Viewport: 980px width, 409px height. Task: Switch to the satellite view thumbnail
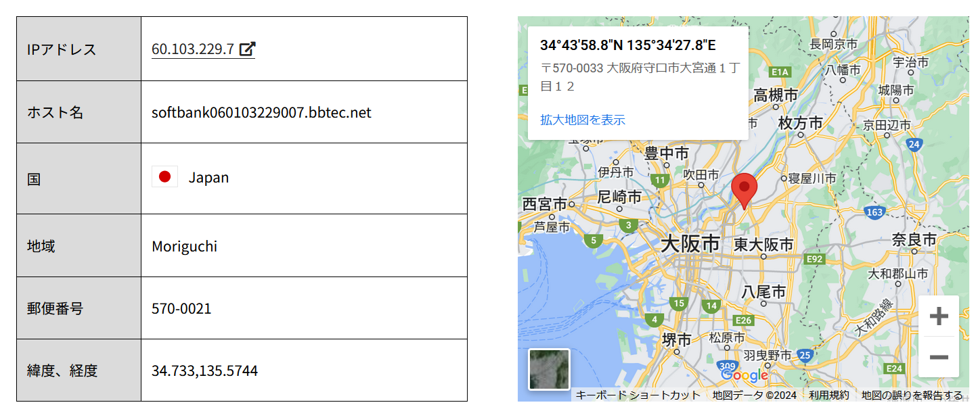pos(550,369)
